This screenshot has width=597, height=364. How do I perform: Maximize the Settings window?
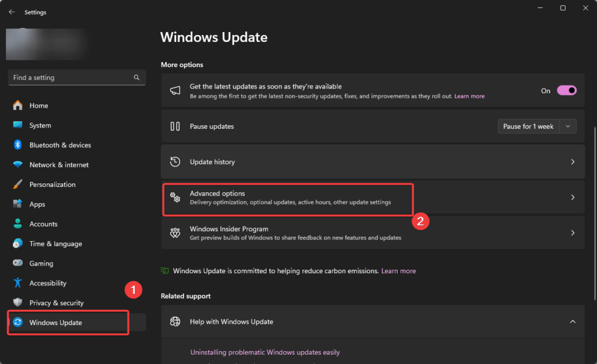point(563,8)
